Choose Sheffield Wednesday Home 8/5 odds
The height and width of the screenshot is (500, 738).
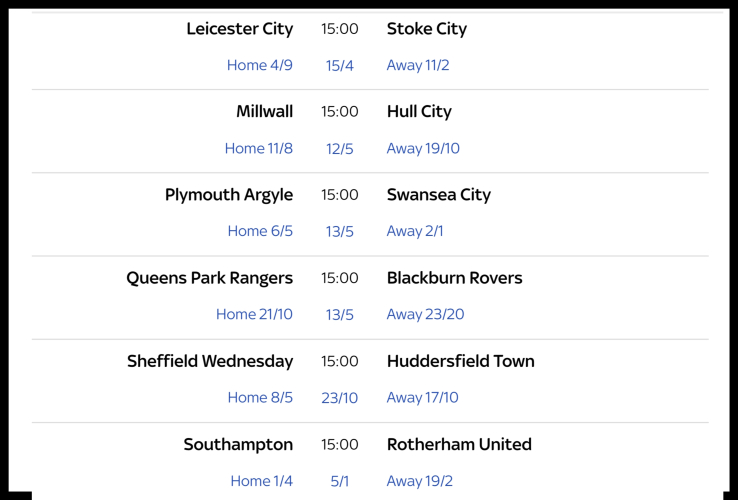point(260,398)
